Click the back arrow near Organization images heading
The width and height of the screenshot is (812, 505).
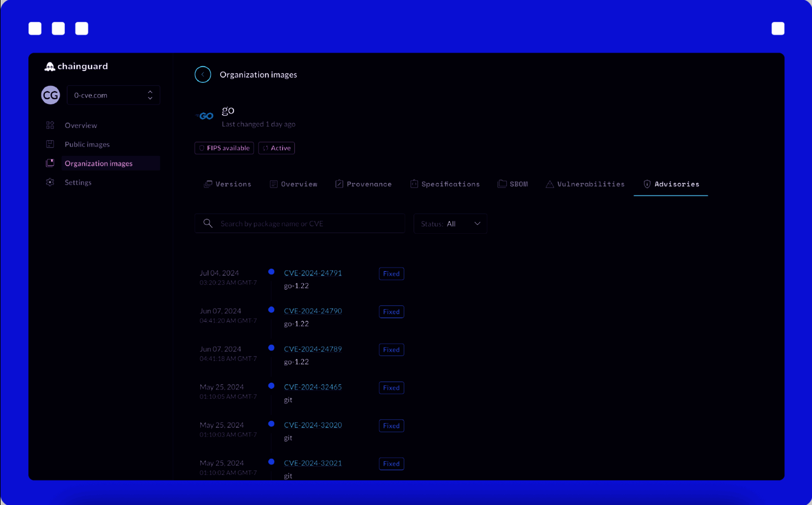pos(203,74)
